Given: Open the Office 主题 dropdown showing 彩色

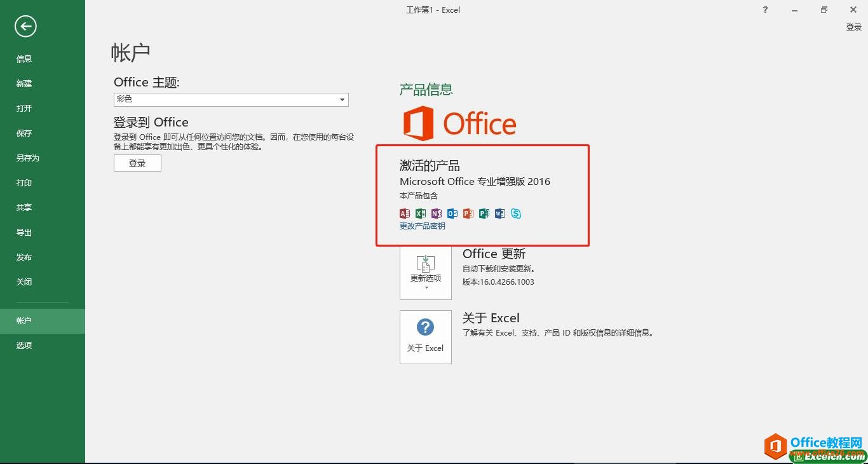Looking at the screenshot, I should [231, 99].
